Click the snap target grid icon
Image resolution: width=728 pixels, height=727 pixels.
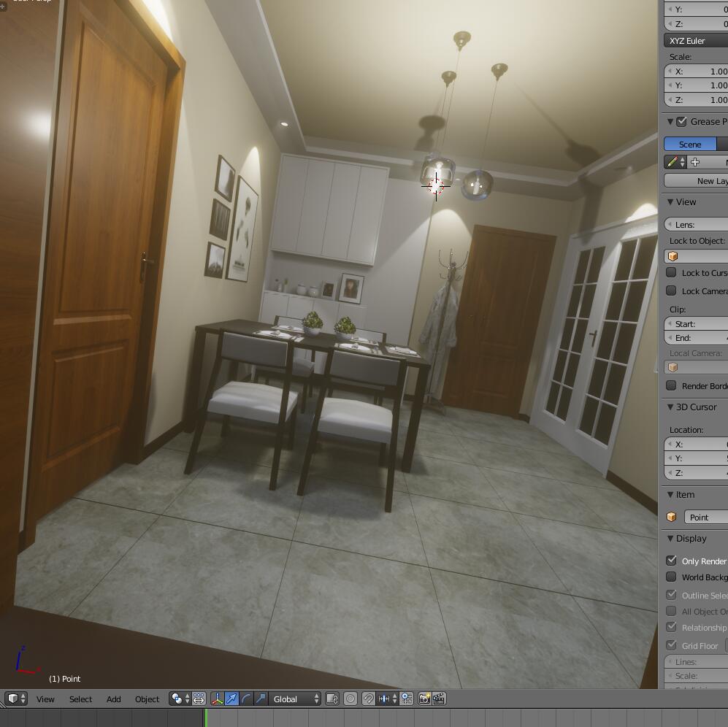(x=407, y=699)
